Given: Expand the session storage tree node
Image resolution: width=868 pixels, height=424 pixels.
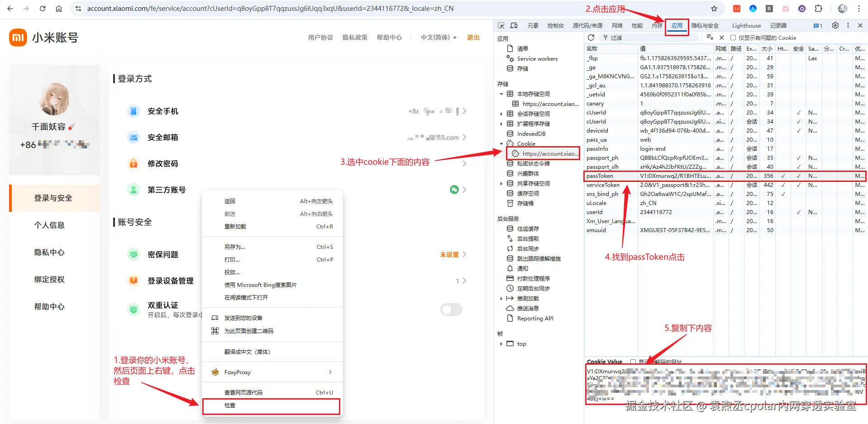Looking at the screenshot, I should click(x=501, y=114).
